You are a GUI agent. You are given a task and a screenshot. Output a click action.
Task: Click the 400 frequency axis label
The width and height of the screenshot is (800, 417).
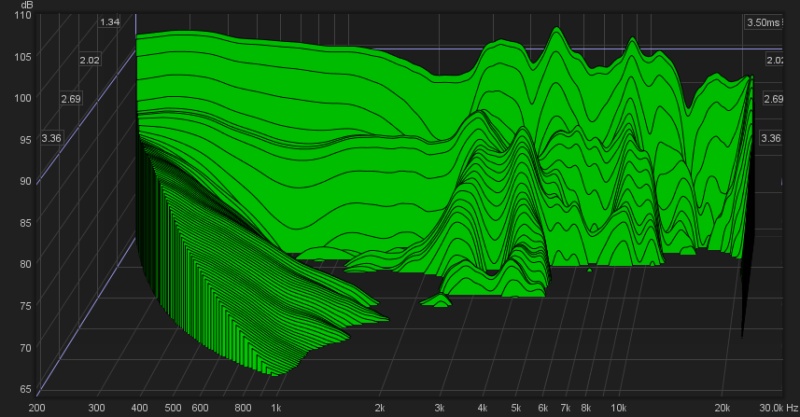139,408
